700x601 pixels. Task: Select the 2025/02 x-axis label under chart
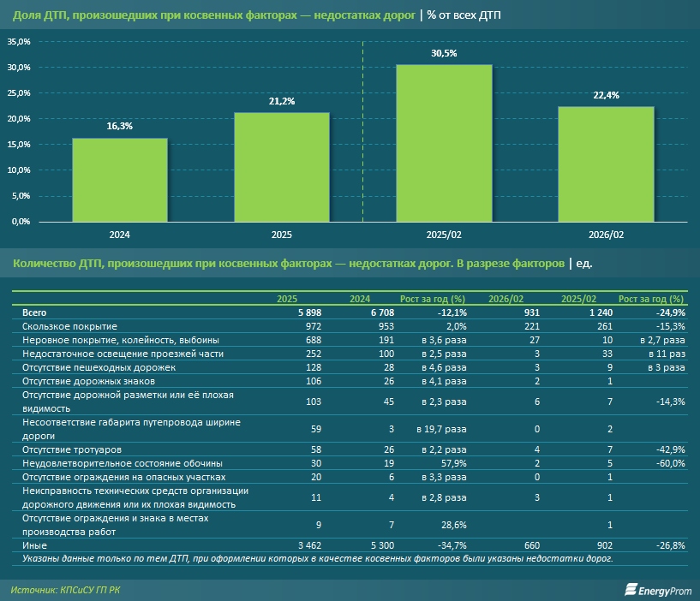point(443,235)
